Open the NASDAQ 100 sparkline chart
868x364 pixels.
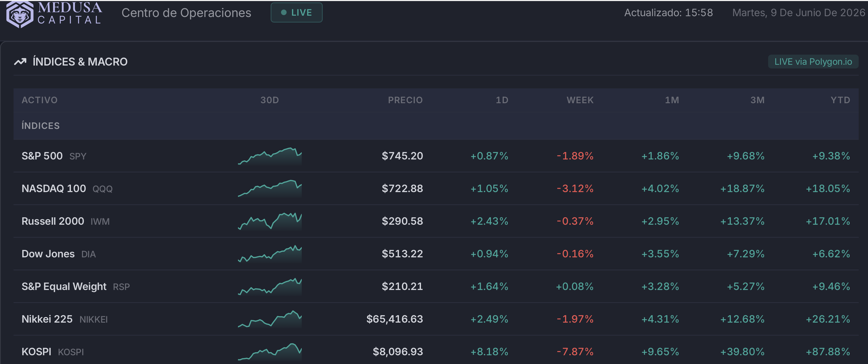click(x=270, y=189)
